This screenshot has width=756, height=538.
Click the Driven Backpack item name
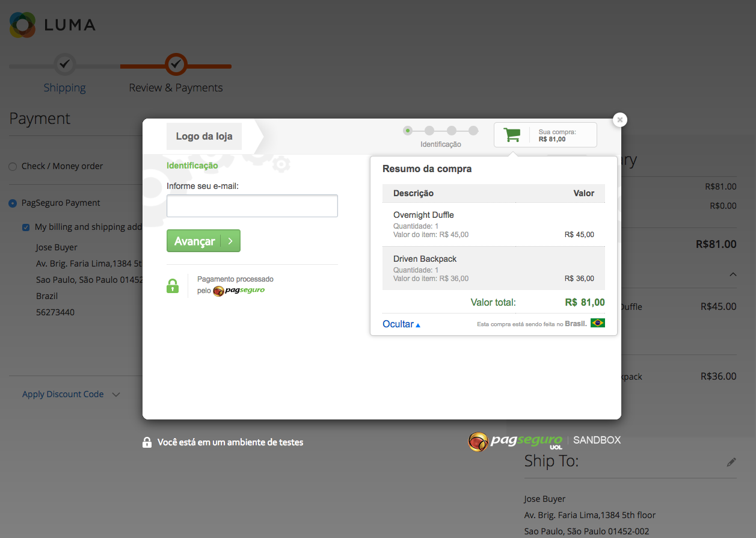pos(425,259)
